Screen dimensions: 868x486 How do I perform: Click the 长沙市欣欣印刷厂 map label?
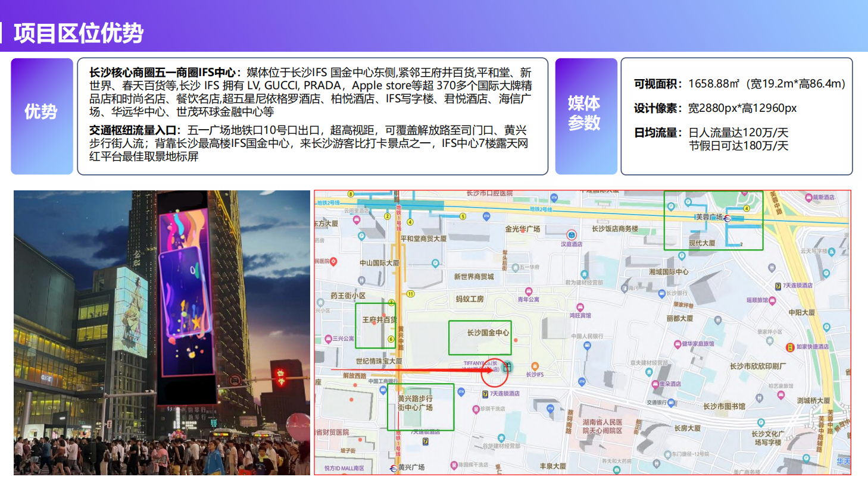[758, 366]
